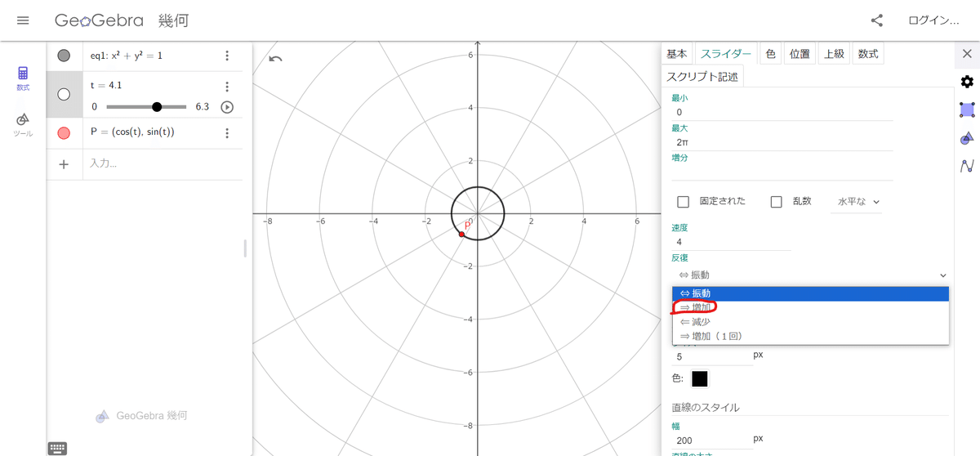Click the GeoGebra logo title
This screenshot has height=456, width=980.
click(x=100, y=20)
